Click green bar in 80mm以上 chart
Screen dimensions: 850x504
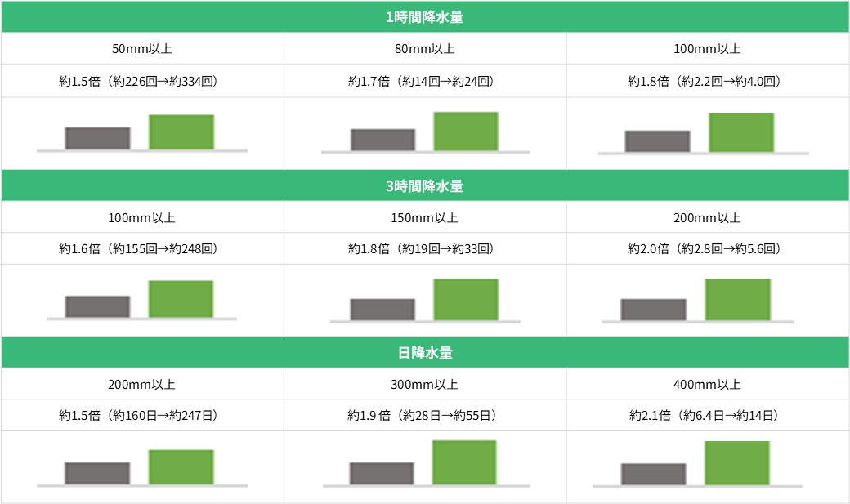point(466,132)
